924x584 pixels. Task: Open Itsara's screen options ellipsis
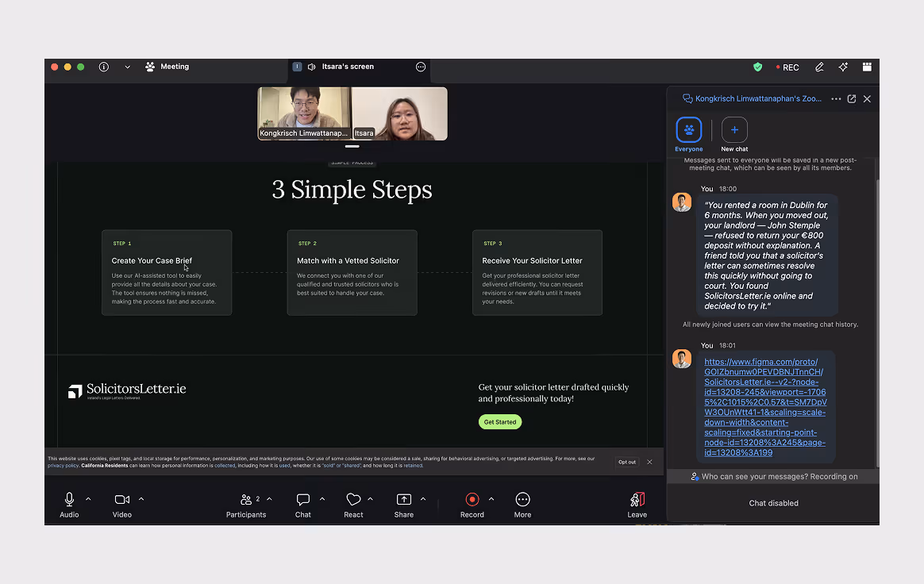point(421,67)
